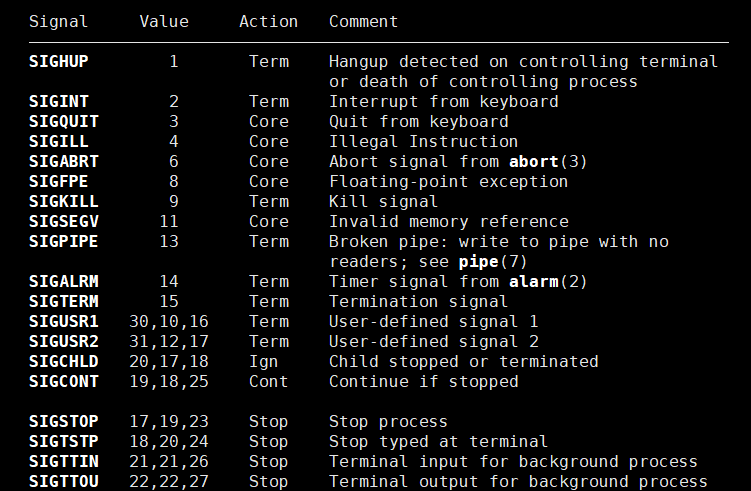
Task: Click the Value column header
Action: coord(164,21)
